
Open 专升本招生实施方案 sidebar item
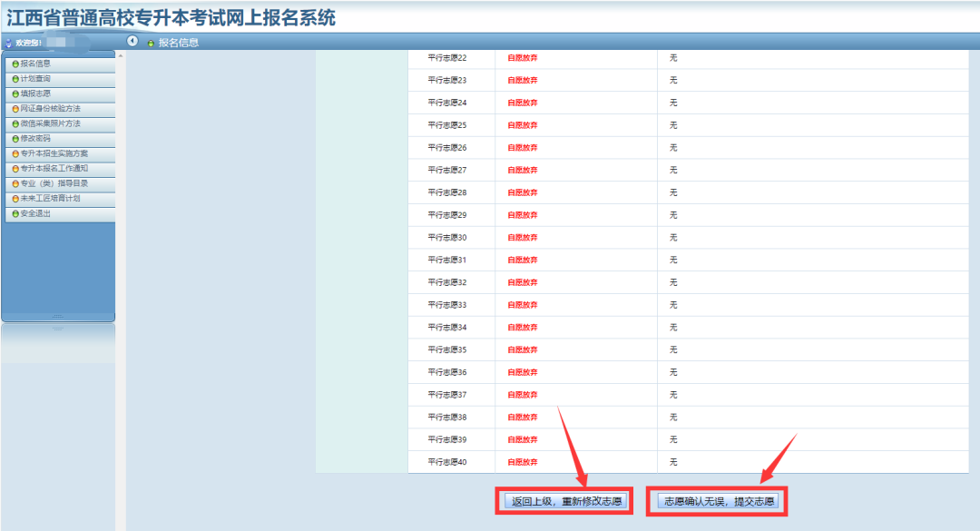(x=60, y=154)
